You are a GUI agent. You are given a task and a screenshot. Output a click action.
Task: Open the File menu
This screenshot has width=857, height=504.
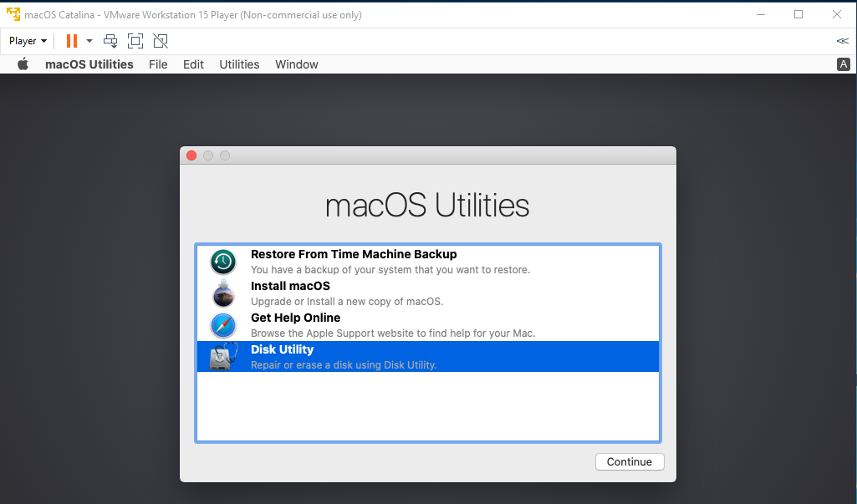[158, 64]
